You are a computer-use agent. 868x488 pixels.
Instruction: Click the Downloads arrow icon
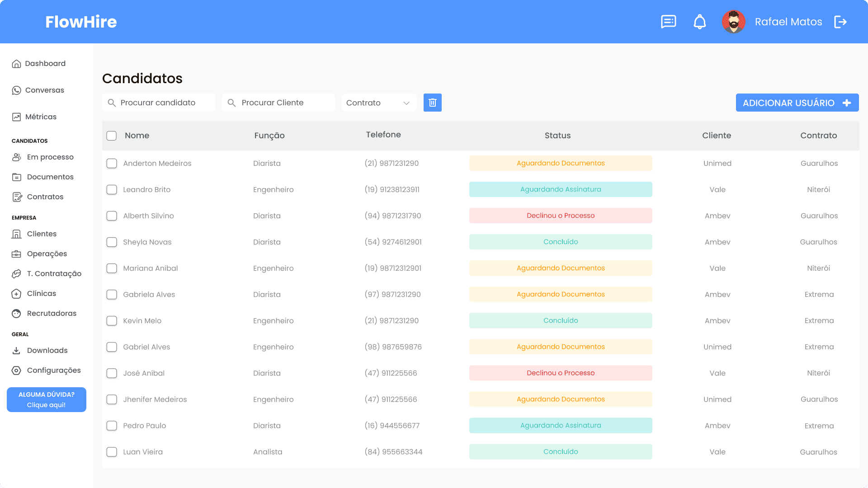click(17, 351)
